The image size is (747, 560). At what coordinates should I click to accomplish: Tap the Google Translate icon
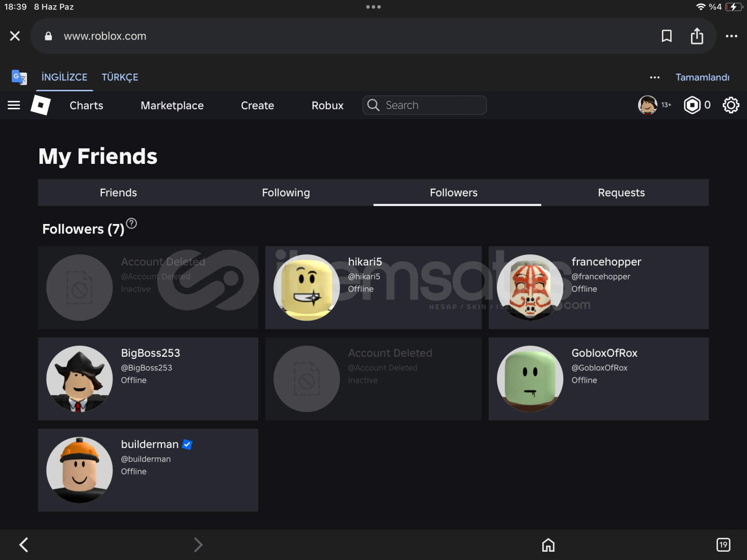(19, 77)
